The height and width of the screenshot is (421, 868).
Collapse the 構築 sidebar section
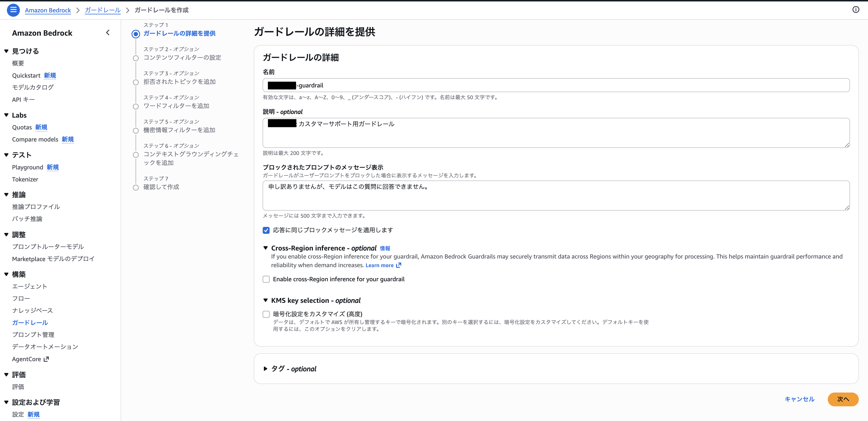(x=6, y=274)
